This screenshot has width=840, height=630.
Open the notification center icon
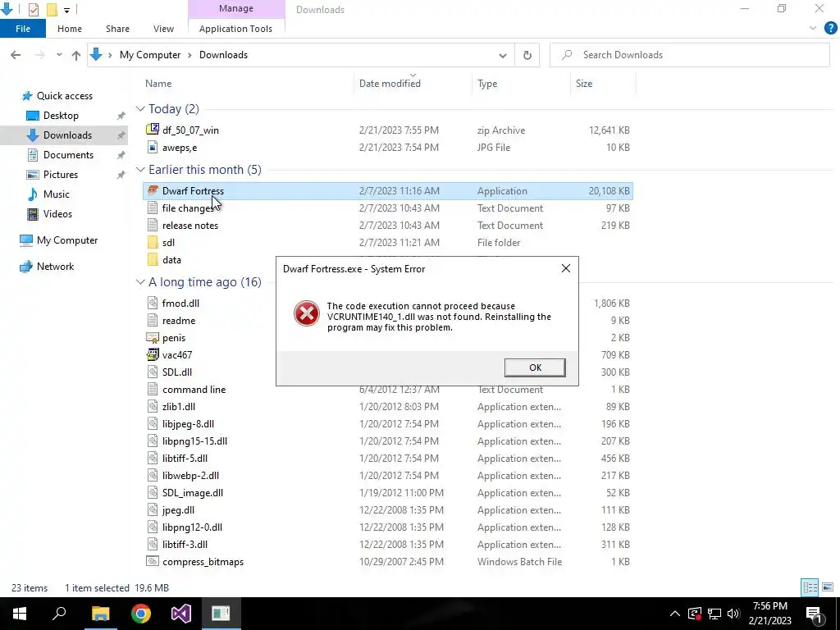pos(814,614)
